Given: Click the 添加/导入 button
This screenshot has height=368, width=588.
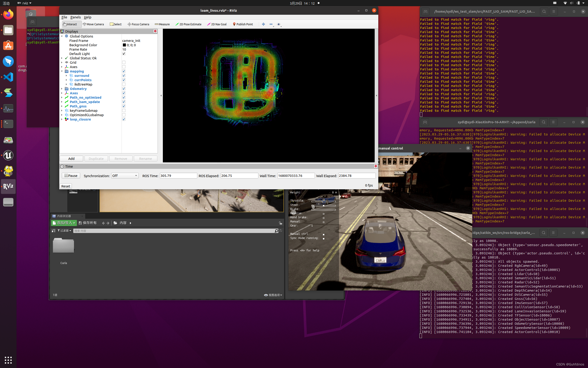Looking at the screenshot, I should 64,223.
